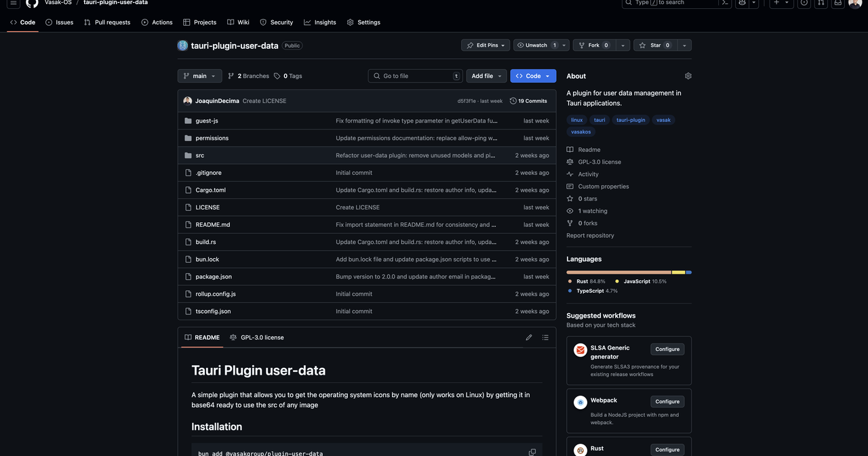Open the hamburger navigation menu
Screen dimensions: 868x456
(13, 3)
